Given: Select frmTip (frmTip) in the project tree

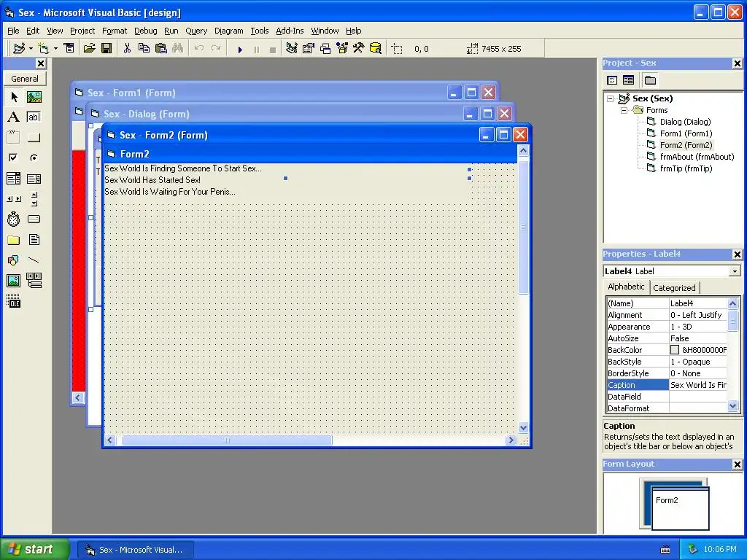Looking at the screenshot, I should (x=686, y=168).
